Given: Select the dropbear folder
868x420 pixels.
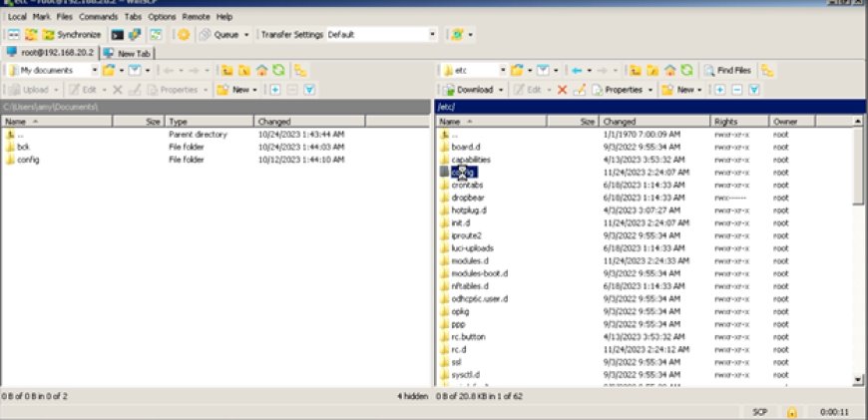Looking at the screenshot, I should click(x=467, y=198).
